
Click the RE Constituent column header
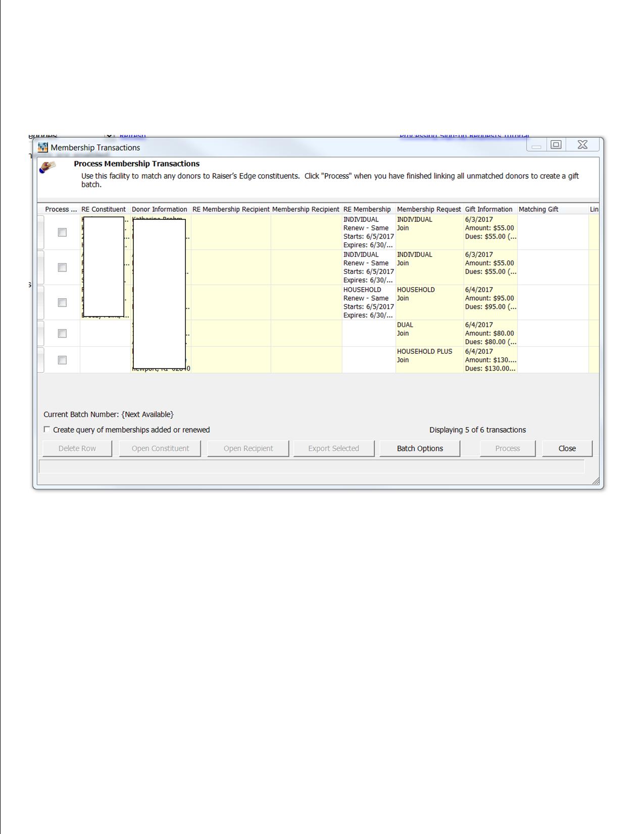(x=105, y=209)
